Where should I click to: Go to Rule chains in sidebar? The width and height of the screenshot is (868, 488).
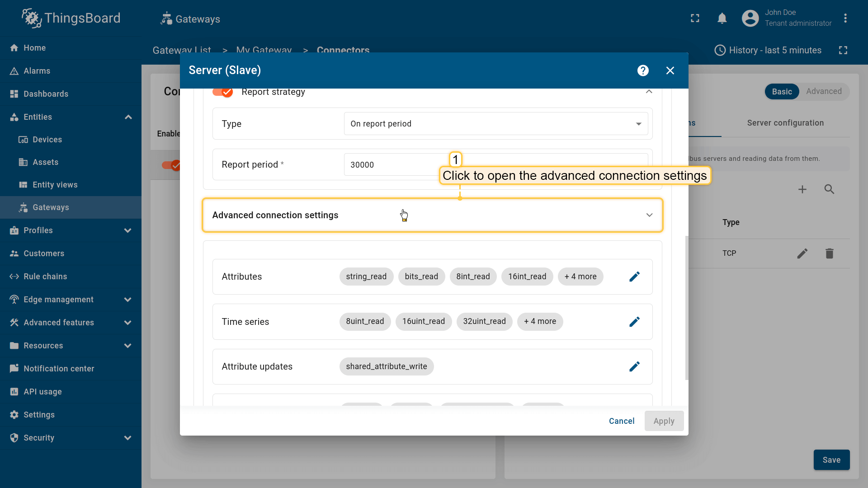[x=45, y=277]
